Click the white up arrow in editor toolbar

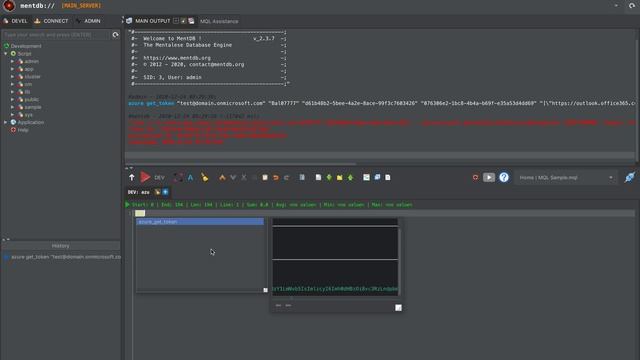point(131,177)
